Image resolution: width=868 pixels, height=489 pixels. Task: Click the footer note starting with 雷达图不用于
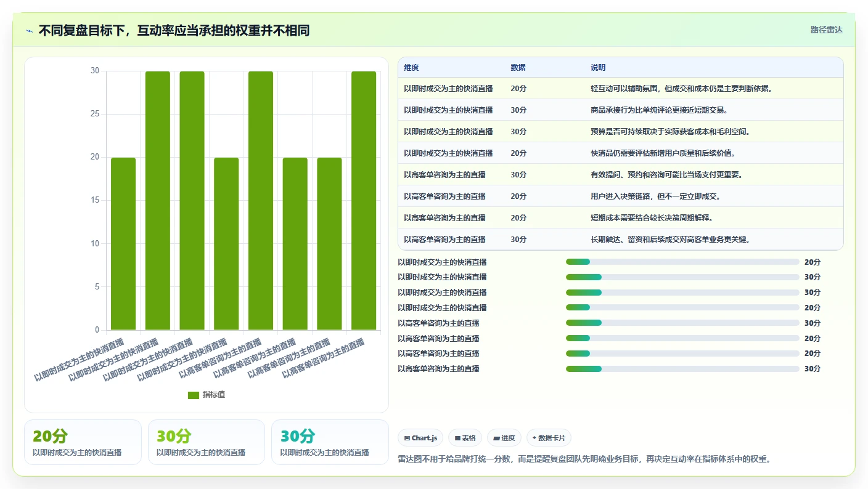coord(584,459)
